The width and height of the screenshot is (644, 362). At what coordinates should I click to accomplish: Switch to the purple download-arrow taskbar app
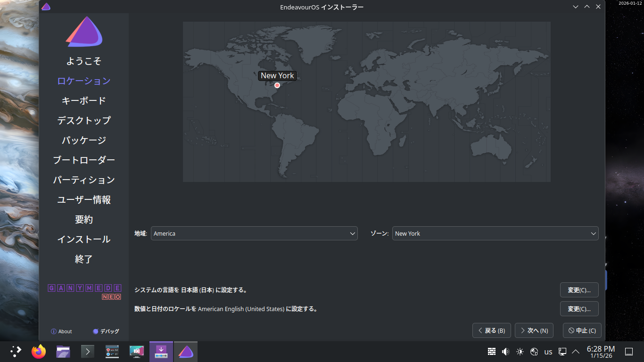click(161, 351)
